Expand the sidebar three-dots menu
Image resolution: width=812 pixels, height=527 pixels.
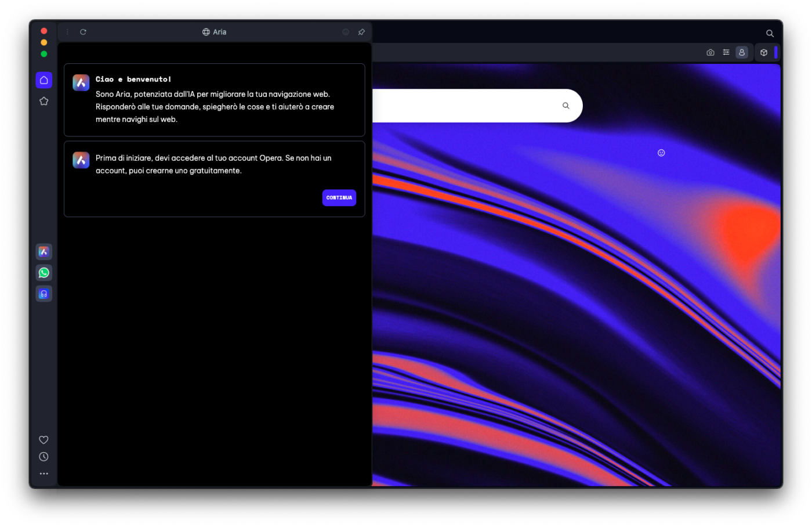(44, 474)
